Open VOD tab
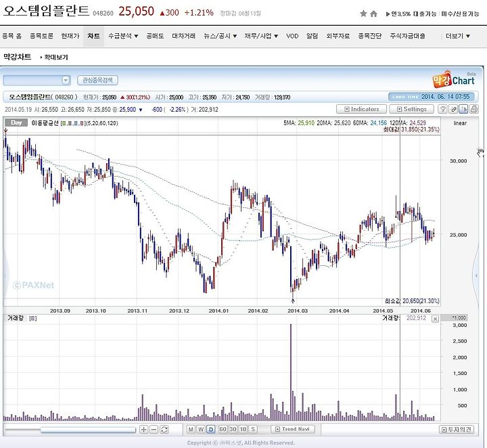Screen dimensions: 487x448 (x=292, y=36)
